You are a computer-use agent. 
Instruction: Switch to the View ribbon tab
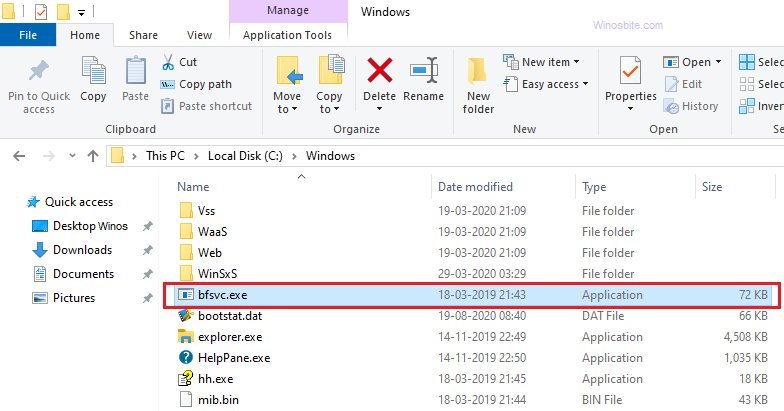(200, 35)
